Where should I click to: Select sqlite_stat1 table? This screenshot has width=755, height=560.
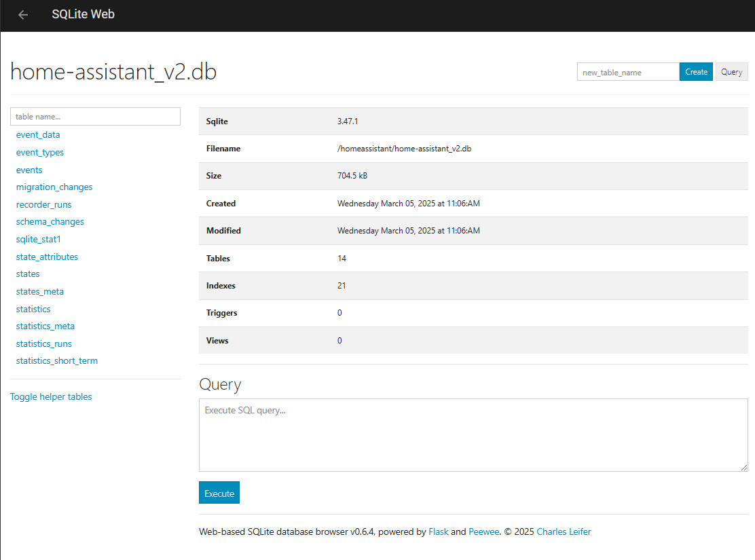[x=39, y=239]
